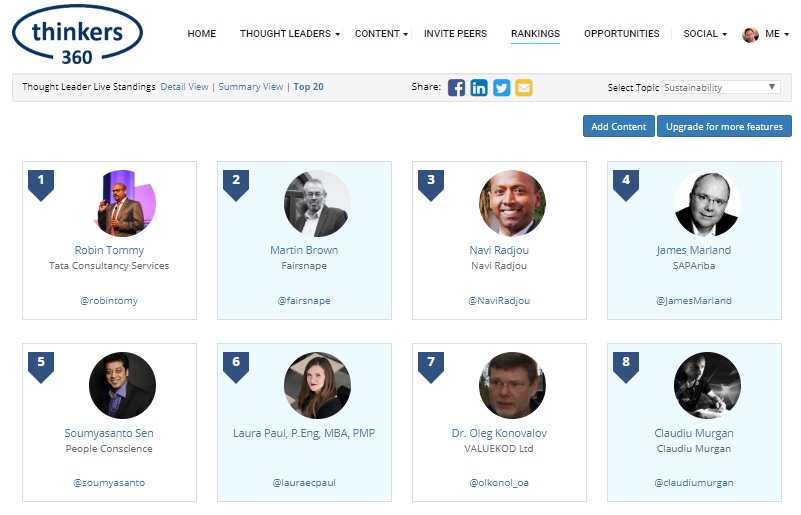
Task: Click the People Conscience company text
Action: (109, 449)
